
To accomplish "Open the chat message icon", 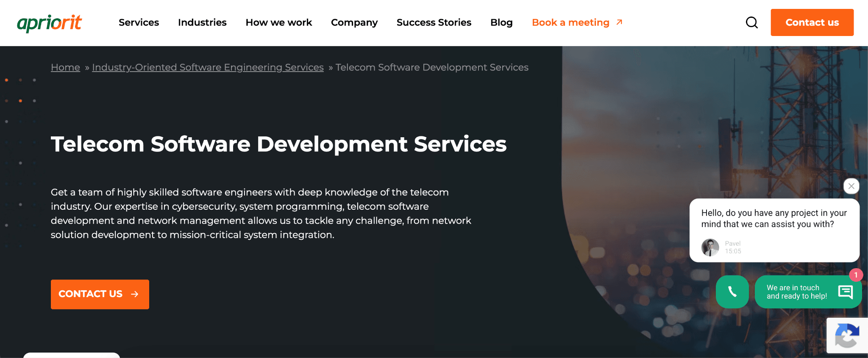I will (x=846, y=292).
